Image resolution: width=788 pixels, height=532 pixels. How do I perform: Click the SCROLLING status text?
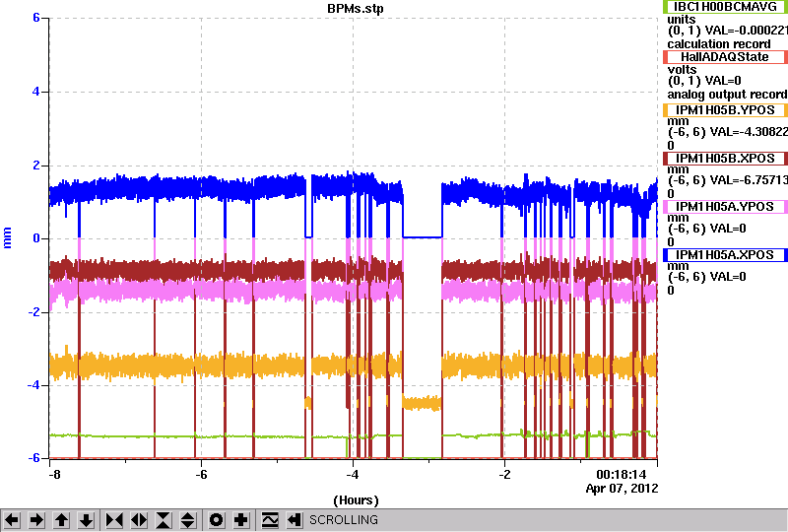pos(343,520)
